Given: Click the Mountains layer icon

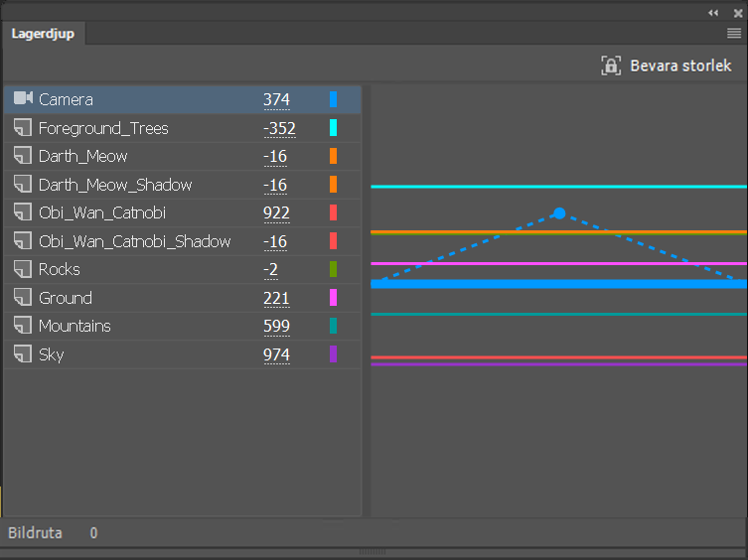Looking at the screenshot, I should point(23,326).
